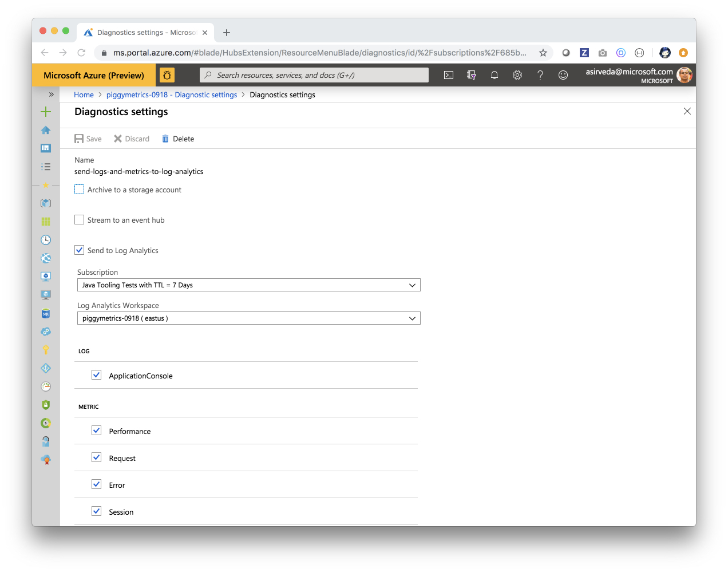Close the Diagnostics settings blade
Image resolution: width=728 pixels, height=572 pixels.
pyautogui.click(x=687, y=111)
